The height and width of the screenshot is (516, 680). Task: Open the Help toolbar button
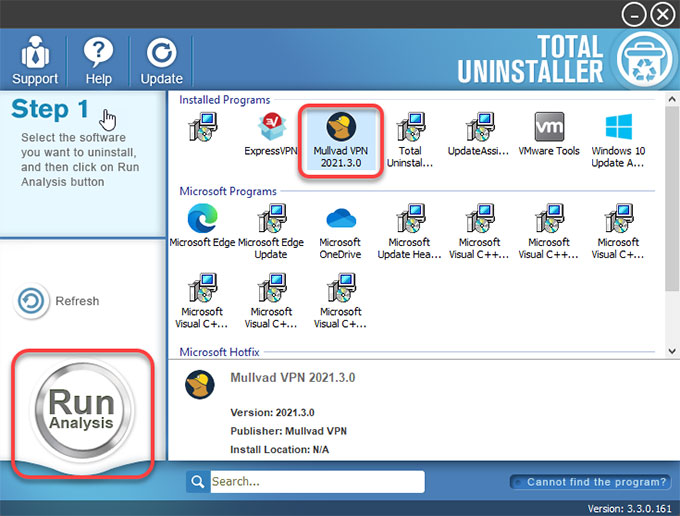[x=98, y=61]
